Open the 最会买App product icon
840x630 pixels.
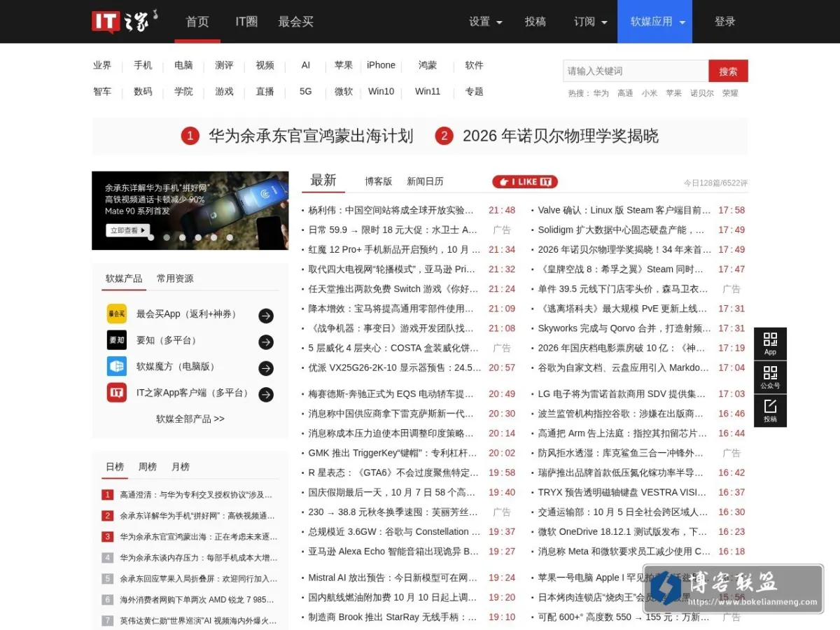[117, 314]
